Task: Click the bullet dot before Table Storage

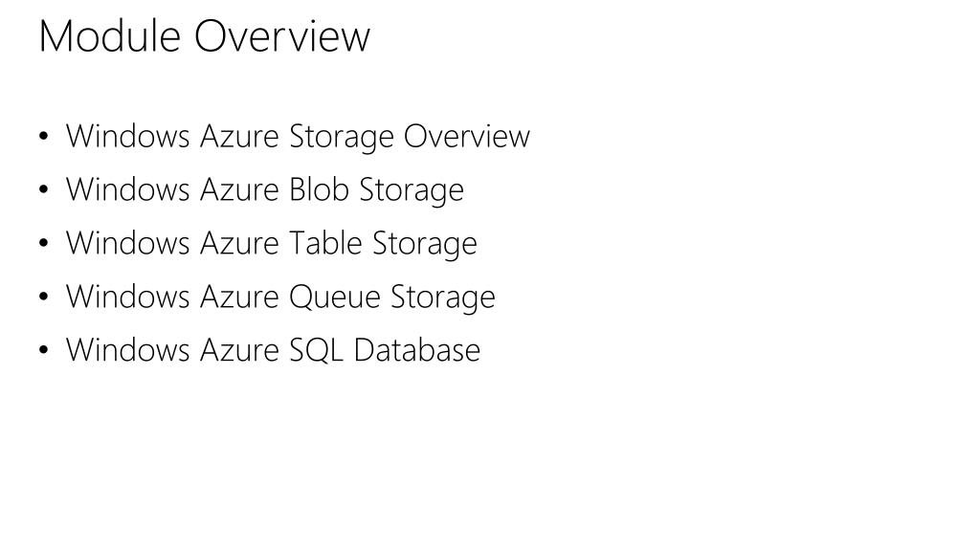Action: coord(45,245)
